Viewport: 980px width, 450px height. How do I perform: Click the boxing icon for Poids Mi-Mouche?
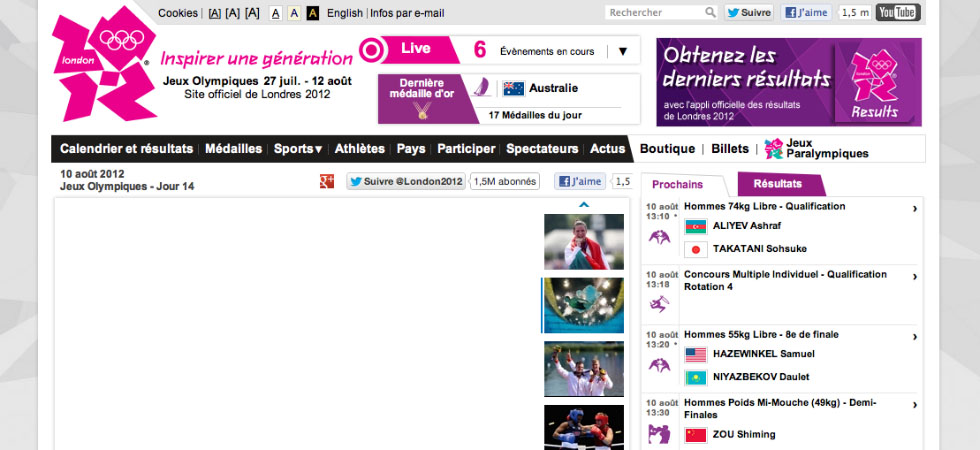click(660, 433)
